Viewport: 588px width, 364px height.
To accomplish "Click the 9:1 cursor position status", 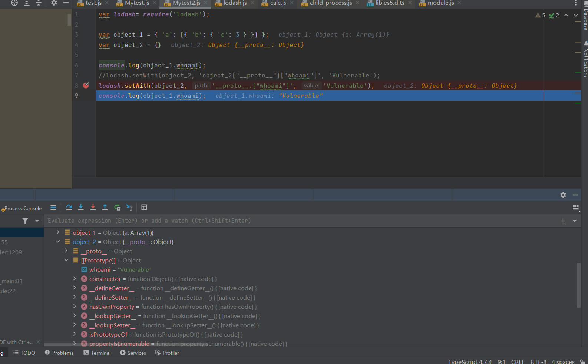I will coord(501,361).
